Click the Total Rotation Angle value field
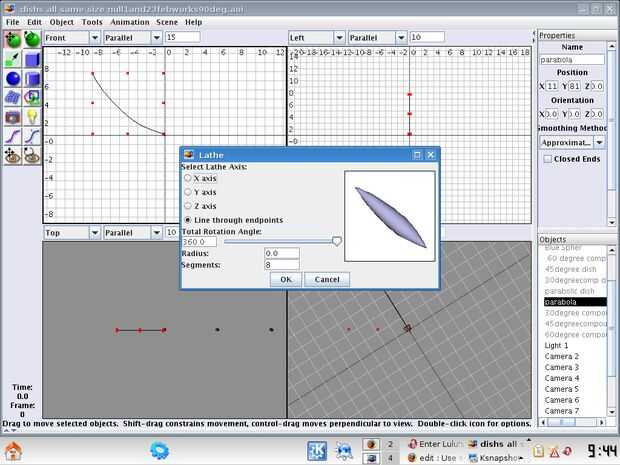The image size is (620, 465). pyautogui.click(x=200, y=242)
